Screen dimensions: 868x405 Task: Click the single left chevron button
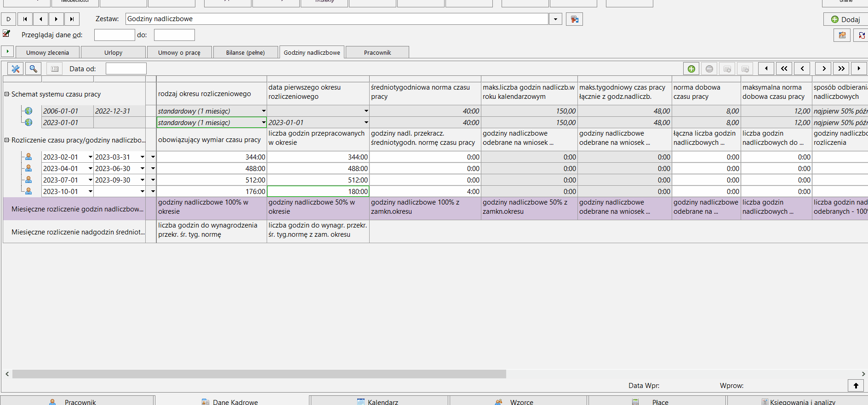click(802, 68)
